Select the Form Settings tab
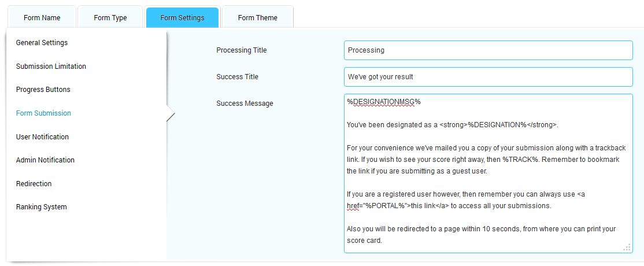644x266 pixels. [x=182, y=18]
